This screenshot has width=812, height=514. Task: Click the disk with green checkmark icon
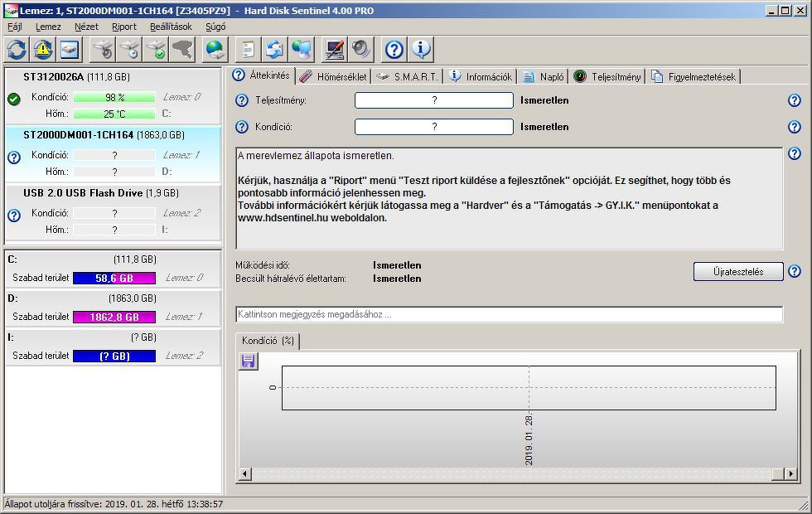pos(156,50)
